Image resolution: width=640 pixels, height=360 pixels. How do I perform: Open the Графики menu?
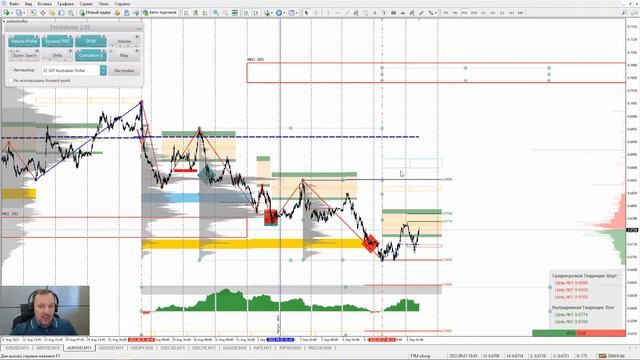coord(65,4)
